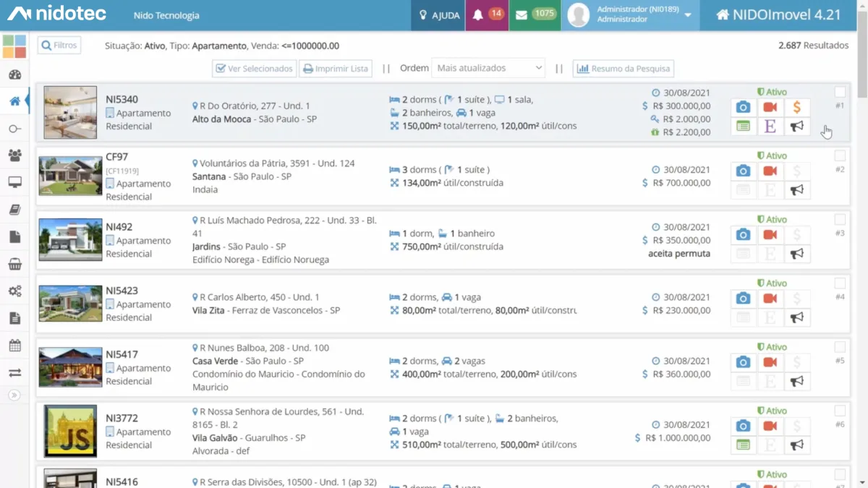
Task: Open video camera icon for NI5340
Action: tap(770, 107)
